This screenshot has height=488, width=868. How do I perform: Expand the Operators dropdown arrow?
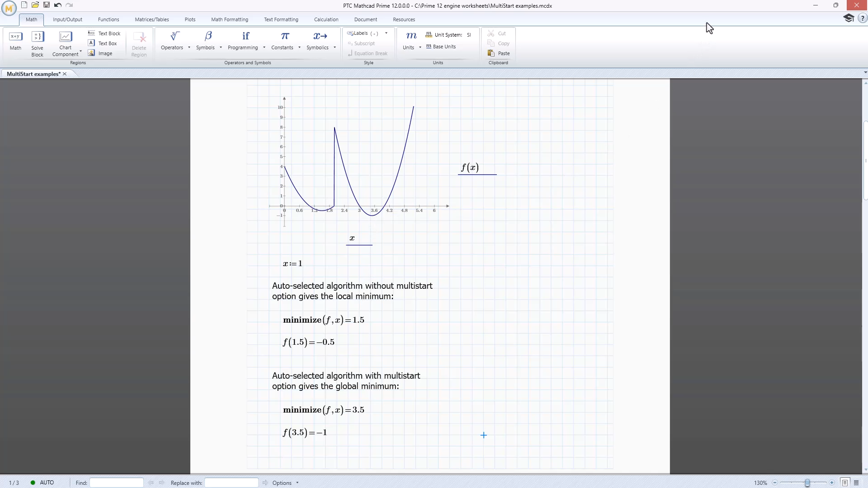(189, 47)
